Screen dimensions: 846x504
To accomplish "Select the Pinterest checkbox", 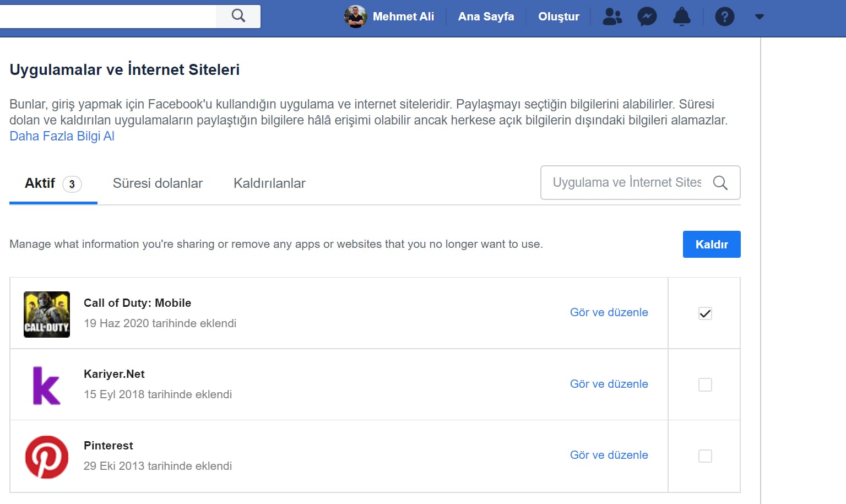I will [x=705, y=456].
